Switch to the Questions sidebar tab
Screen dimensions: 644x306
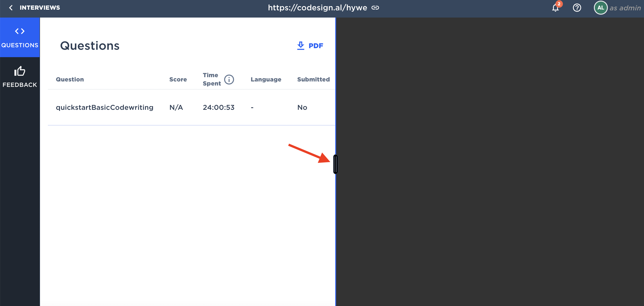point(20,37)
